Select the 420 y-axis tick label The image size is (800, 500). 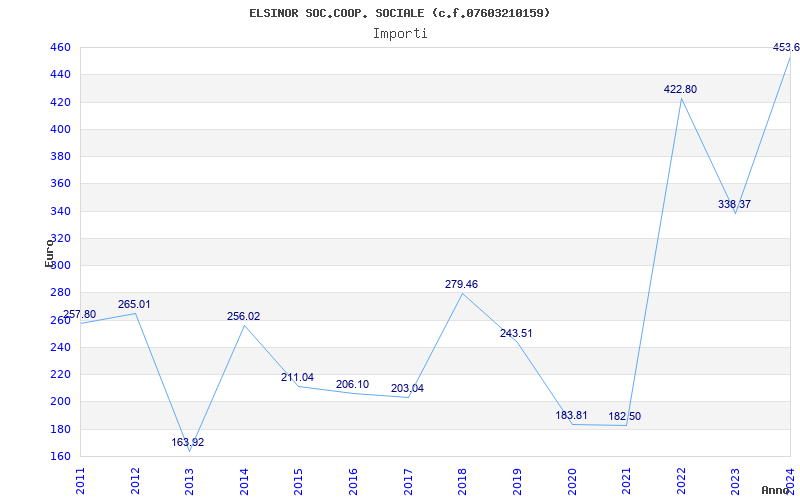60,102
